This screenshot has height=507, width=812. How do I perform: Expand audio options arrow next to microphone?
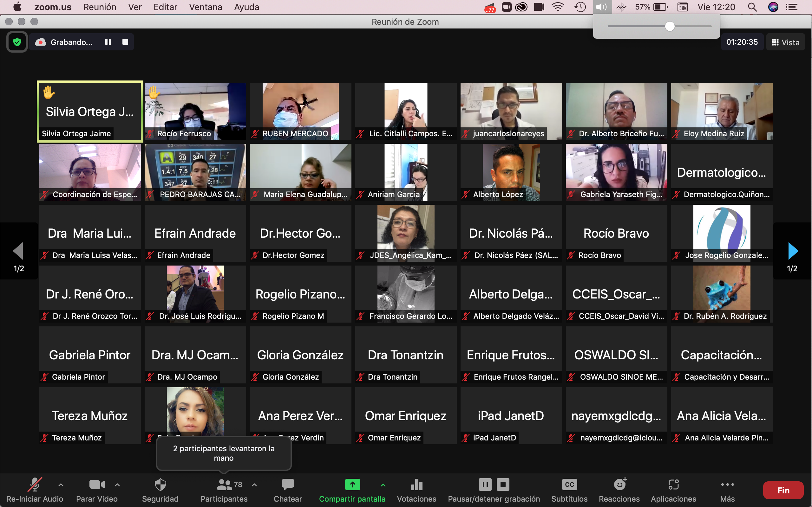click(61, 485)
